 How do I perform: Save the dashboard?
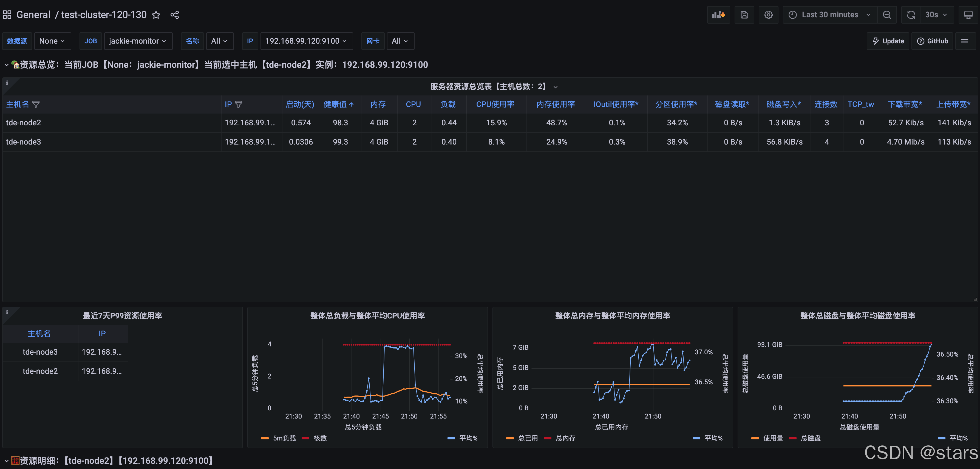tap(744, 15)
